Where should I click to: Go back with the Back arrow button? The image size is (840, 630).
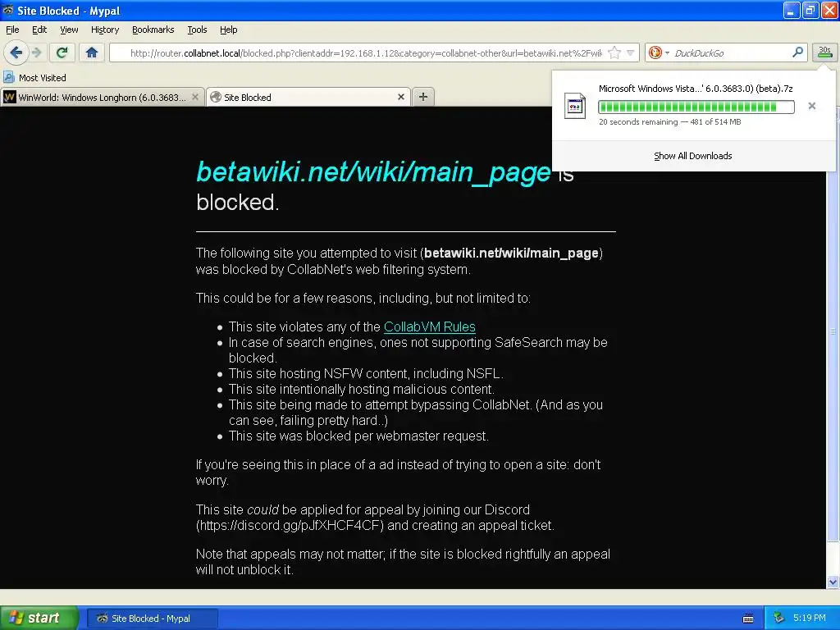[x=16, y=52]
